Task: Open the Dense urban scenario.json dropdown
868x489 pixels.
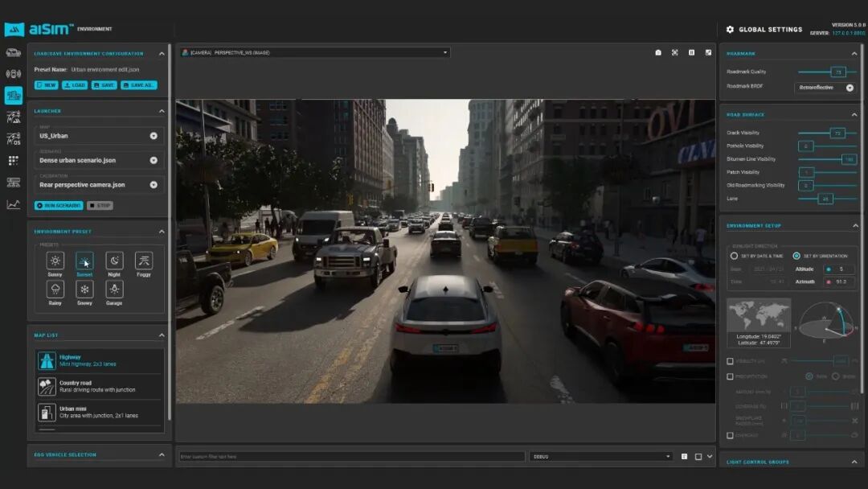Action: [99, 160]
